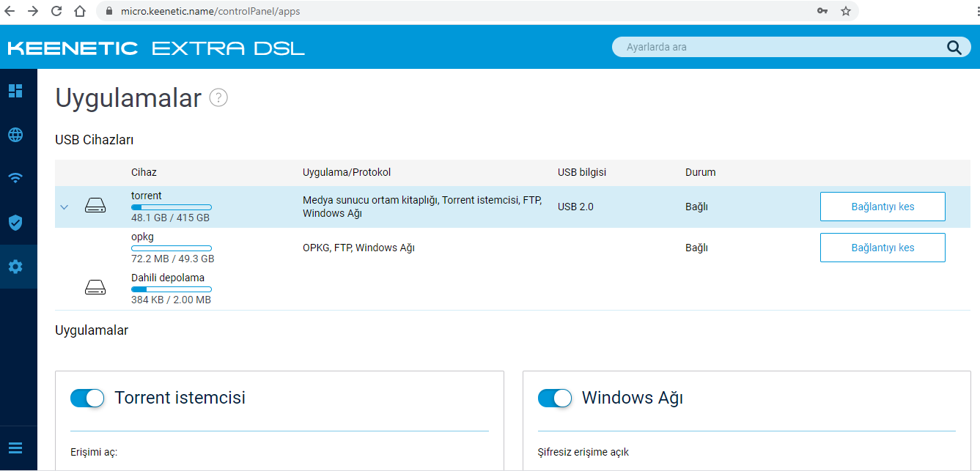
Task: Click the 'USB Cihazları' section heading
Action: (95, 139)
